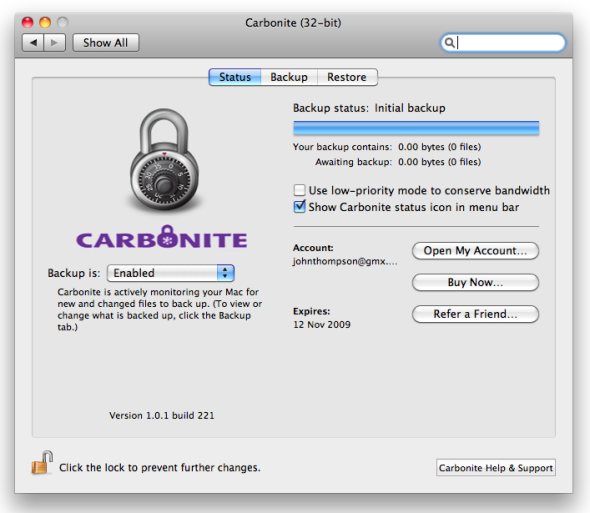This screenshot has height=513, width=590.
Task: Click Backup status: Initial backup text
Action: click(x=369, y=108)
